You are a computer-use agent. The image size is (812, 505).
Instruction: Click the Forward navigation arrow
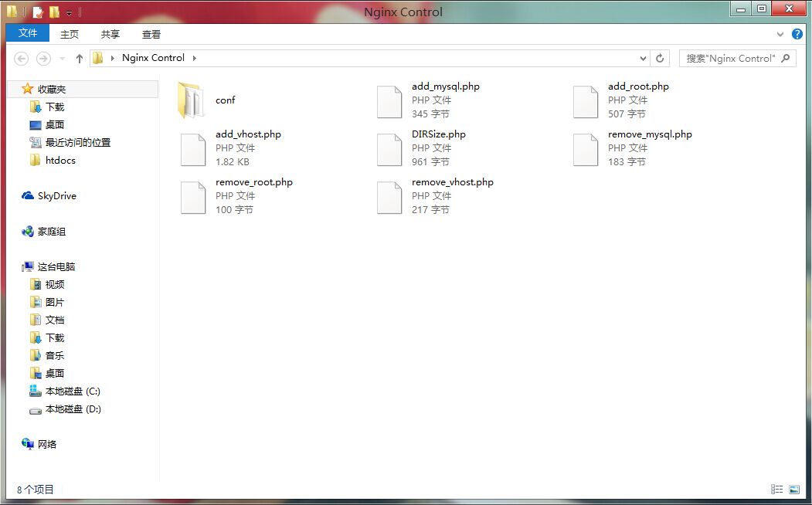[43, 59]
